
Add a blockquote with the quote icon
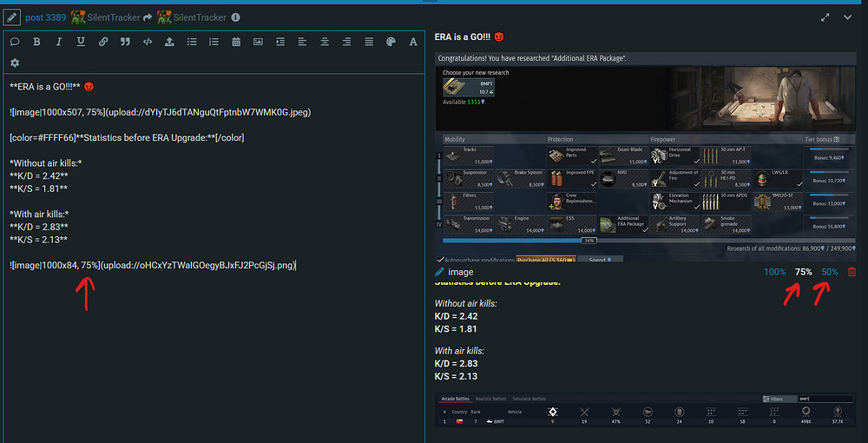click(x=125, y=42)
